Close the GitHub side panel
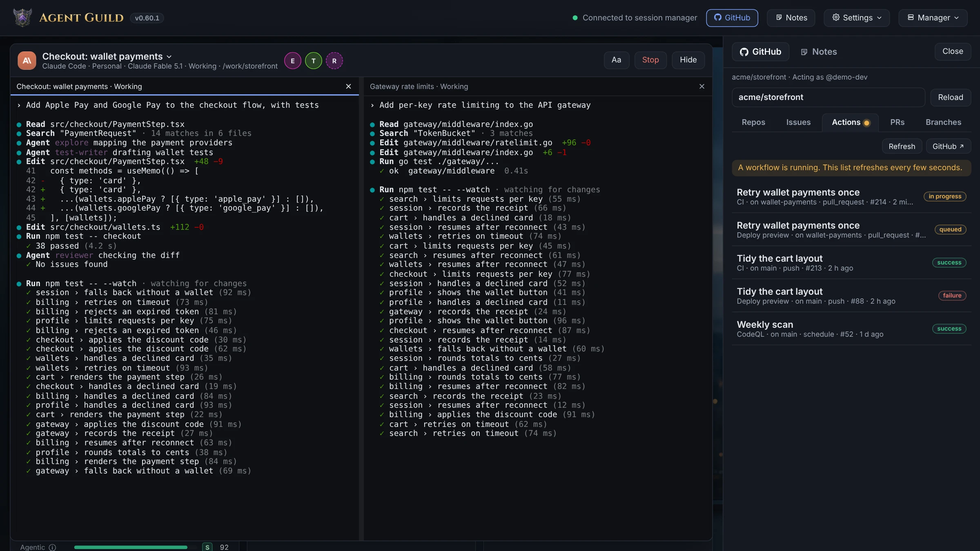Viewport: 980px width, 551px height. coord(953,51)
